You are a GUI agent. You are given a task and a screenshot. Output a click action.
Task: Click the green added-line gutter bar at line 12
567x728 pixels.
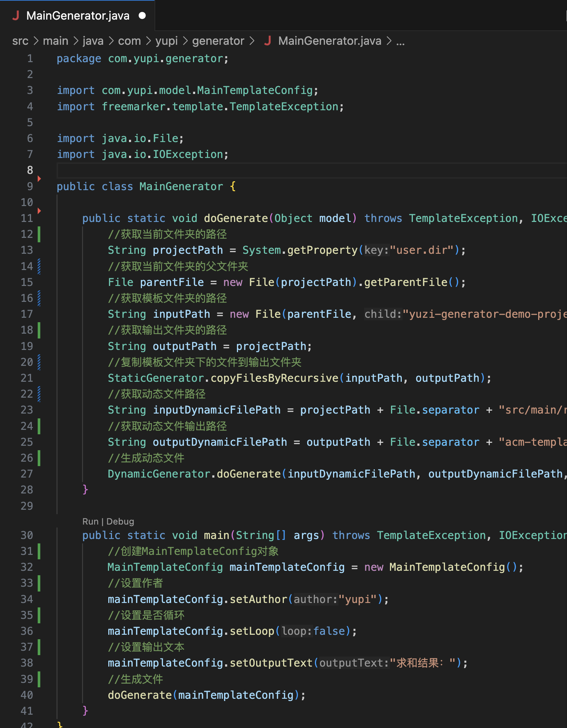pos(39,234)
